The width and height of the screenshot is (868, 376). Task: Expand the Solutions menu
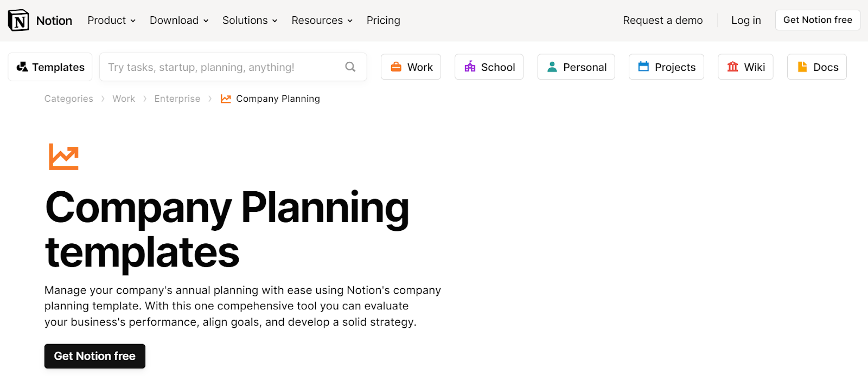pyautogui.click(x=250, y=21)
